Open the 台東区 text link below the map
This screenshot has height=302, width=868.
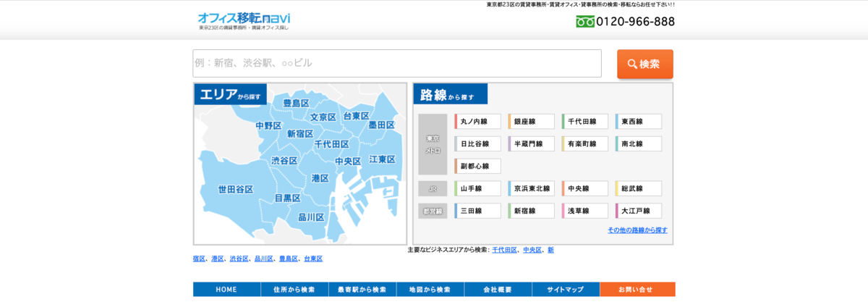313,259
